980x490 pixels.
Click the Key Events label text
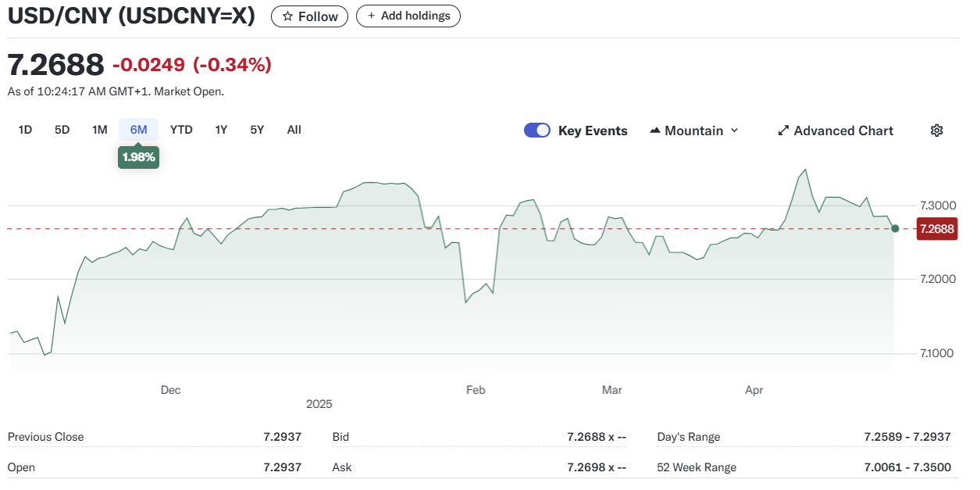pyautogui.click(x=593, y=131)
